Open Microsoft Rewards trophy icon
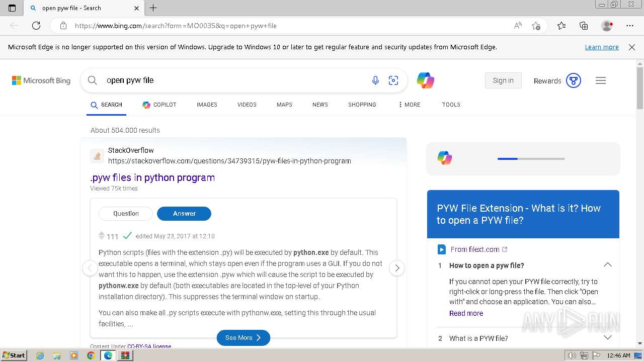644x362 pixels. click(x=574, y=80)
